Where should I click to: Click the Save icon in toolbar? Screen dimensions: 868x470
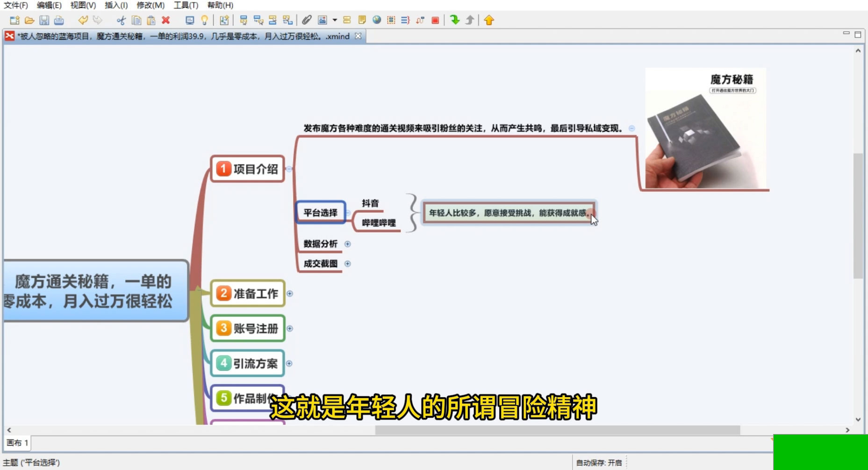[44, 20]
